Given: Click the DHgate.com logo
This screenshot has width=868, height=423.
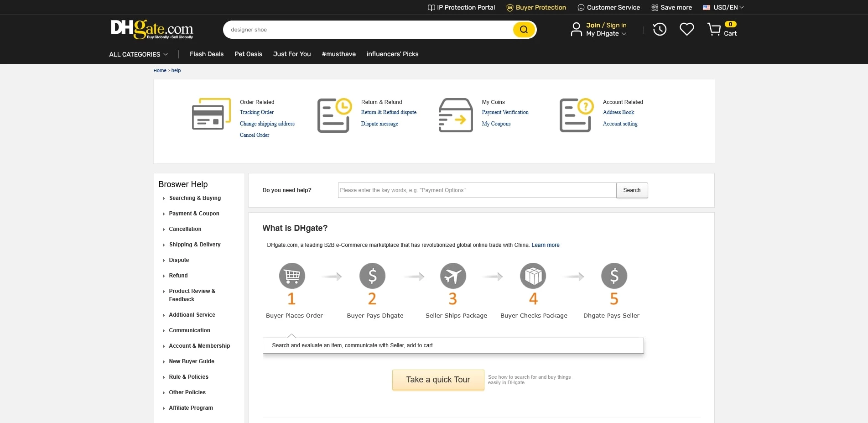Looking at the screenshot, I should pos(152,29).
